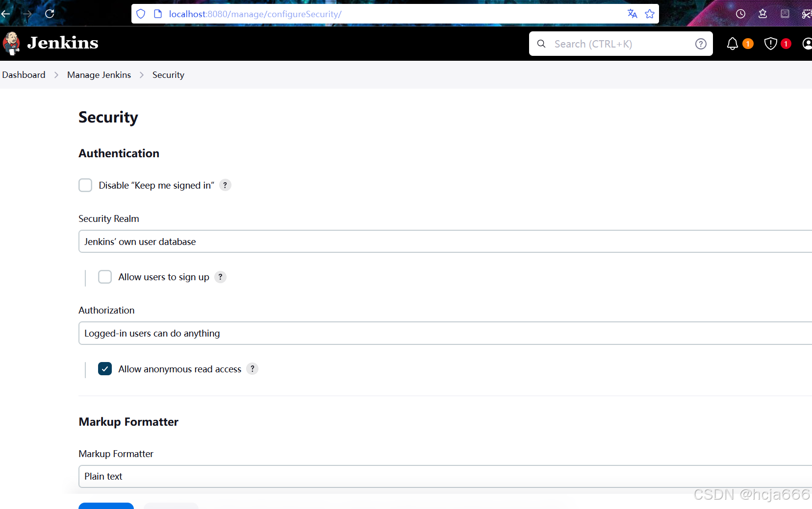Image resolution: width=812 pixels, height=509 pixels.
Task: Bookmark this page with the star icon
Action: click(x=650, y=14)
